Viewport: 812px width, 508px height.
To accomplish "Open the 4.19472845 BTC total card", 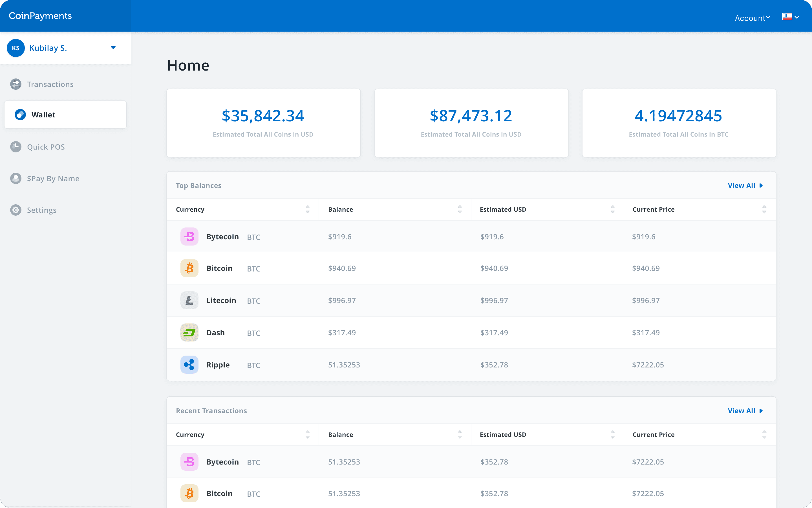I will click(679, 123).
